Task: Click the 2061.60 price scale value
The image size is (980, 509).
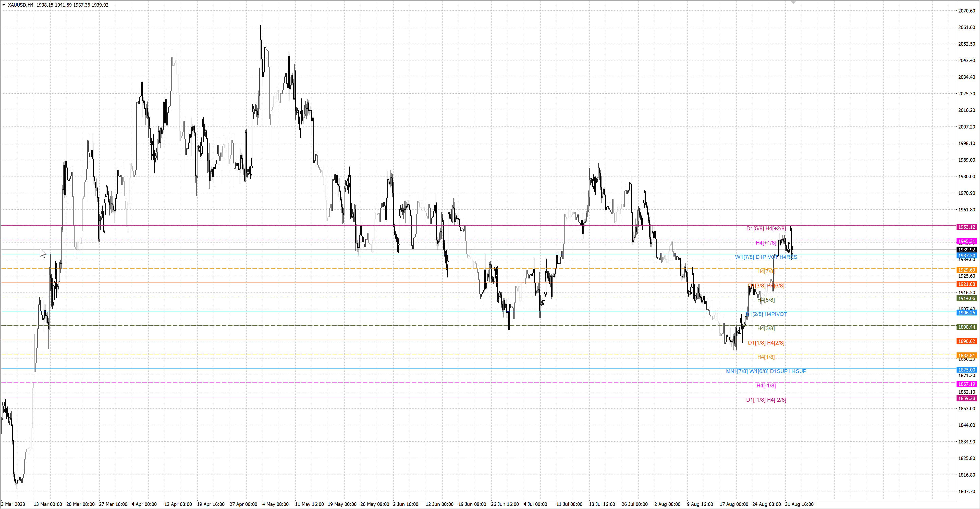Action: pyautogui.click(x=966, y=27)
